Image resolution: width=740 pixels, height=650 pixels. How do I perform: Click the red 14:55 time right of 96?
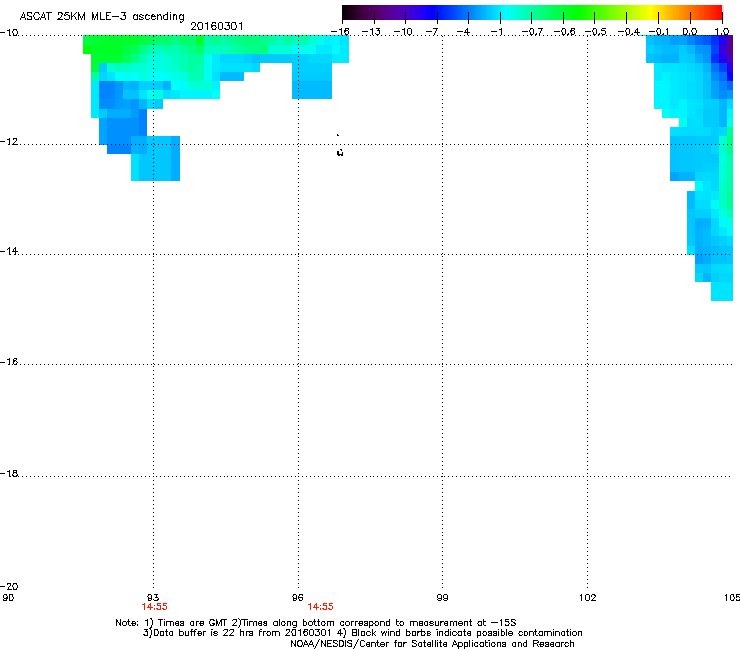click(320, 607)
